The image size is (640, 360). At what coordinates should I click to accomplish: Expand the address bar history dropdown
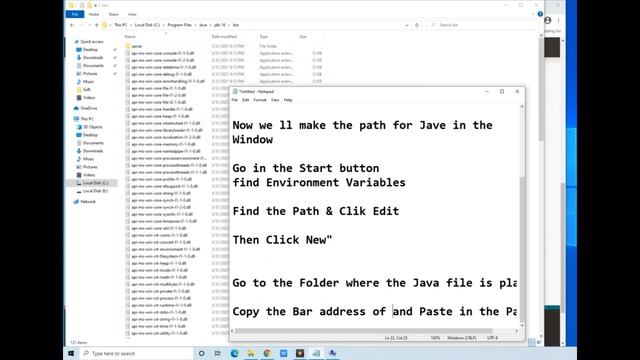[x=407, y=25]
